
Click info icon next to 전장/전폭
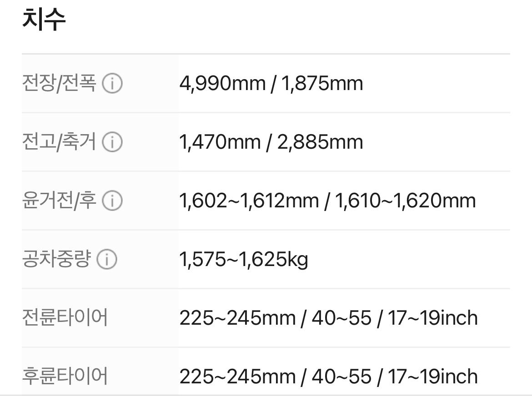pyautogui.click(x=112, y=84)
